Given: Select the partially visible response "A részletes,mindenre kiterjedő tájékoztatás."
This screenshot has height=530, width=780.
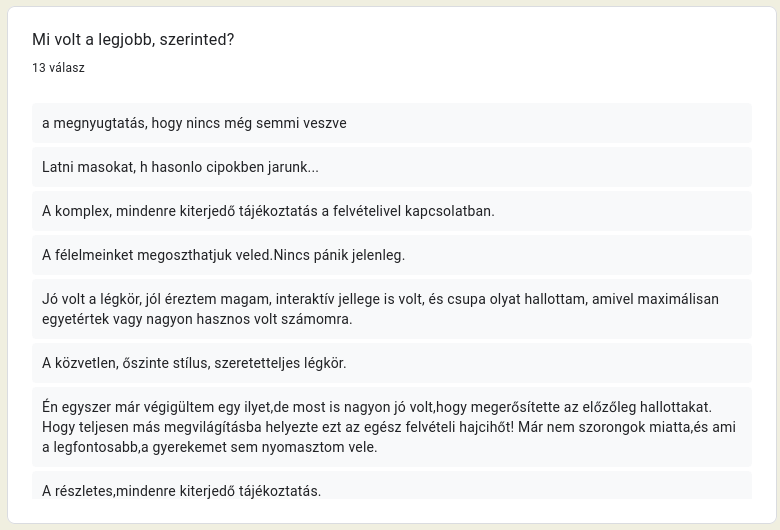Looking at the screenshot, I should pos(181,490).
